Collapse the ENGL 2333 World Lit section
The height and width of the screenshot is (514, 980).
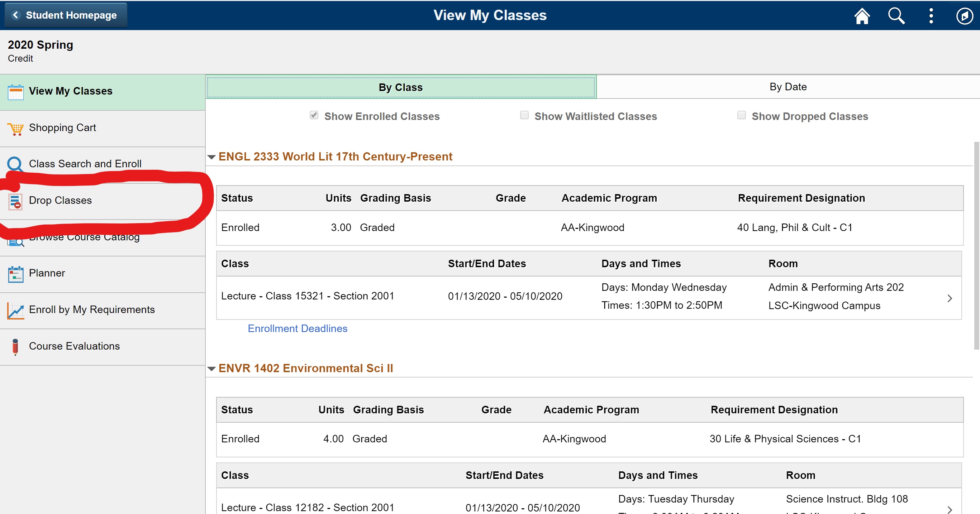pyautogui.click(x=211, y=157)
